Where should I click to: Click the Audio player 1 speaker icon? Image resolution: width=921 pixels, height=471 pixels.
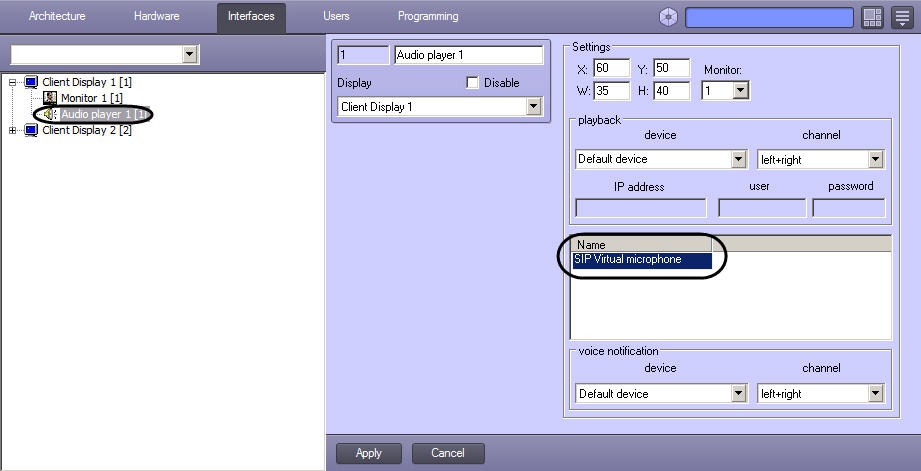pyautogui.click(x=50, y=114)
